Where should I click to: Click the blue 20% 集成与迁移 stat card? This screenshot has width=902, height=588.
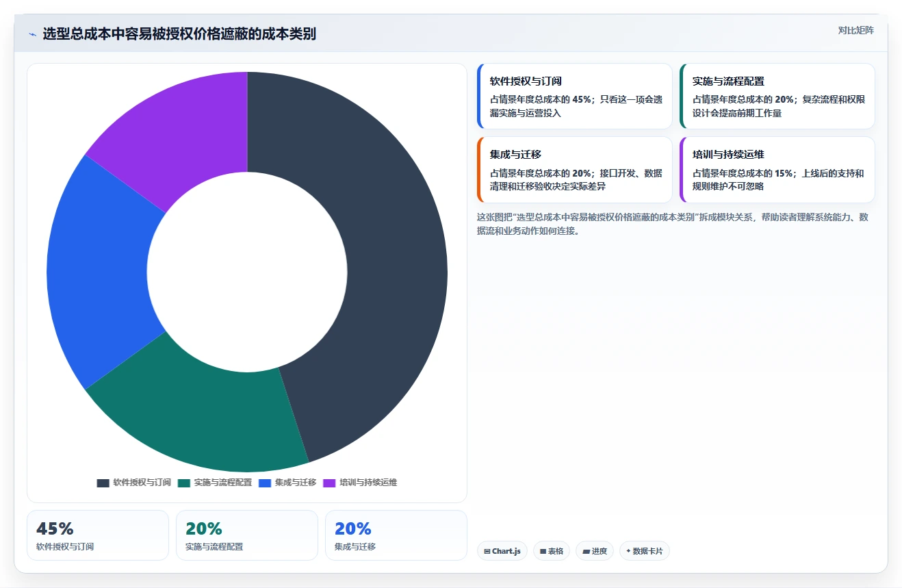click(396, 535)
